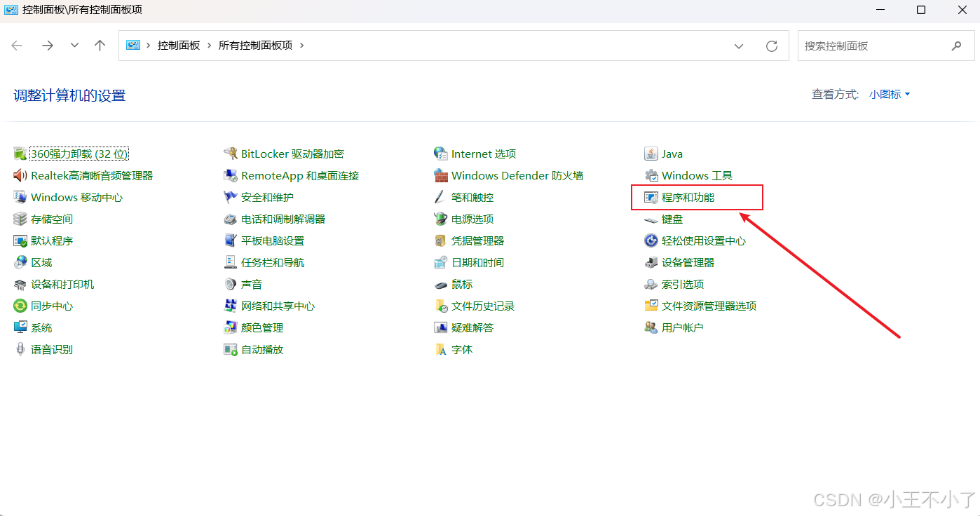
Task: Click the 电话和调制解调器 icon
Action: coord(231,219)
